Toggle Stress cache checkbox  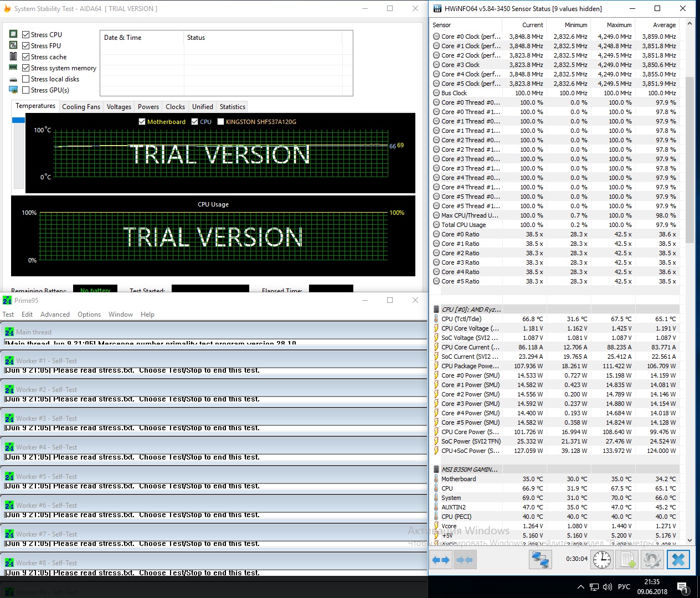(25, 56)
